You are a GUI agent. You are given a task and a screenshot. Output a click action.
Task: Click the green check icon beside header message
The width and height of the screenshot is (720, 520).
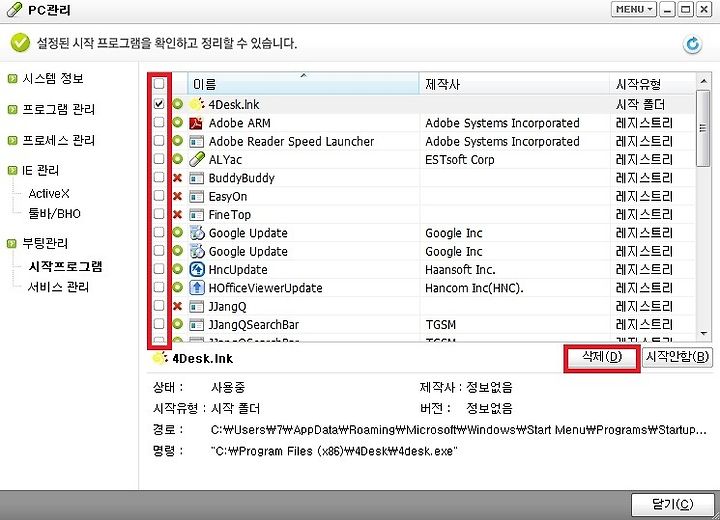tap(20, 43)
